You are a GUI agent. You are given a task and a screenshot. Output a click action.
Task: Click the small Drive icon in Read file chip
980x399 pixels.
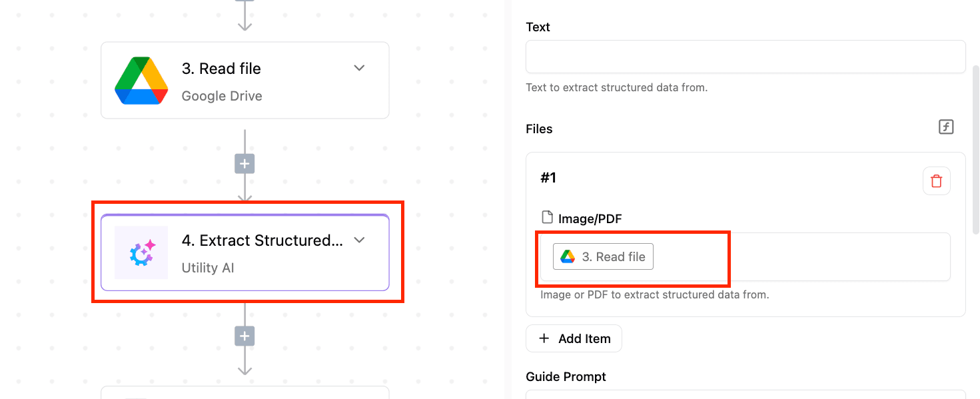pyautogui.click(x=568, y=256)
